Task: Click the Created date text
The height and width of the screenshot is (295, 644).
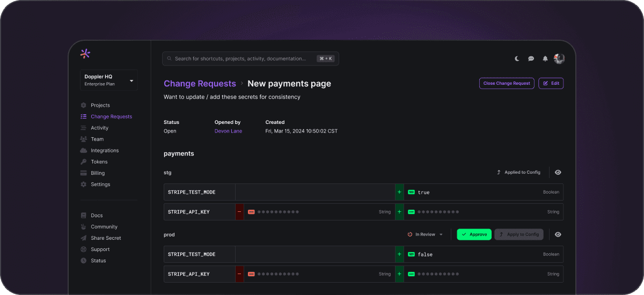Action: (302, 131)
